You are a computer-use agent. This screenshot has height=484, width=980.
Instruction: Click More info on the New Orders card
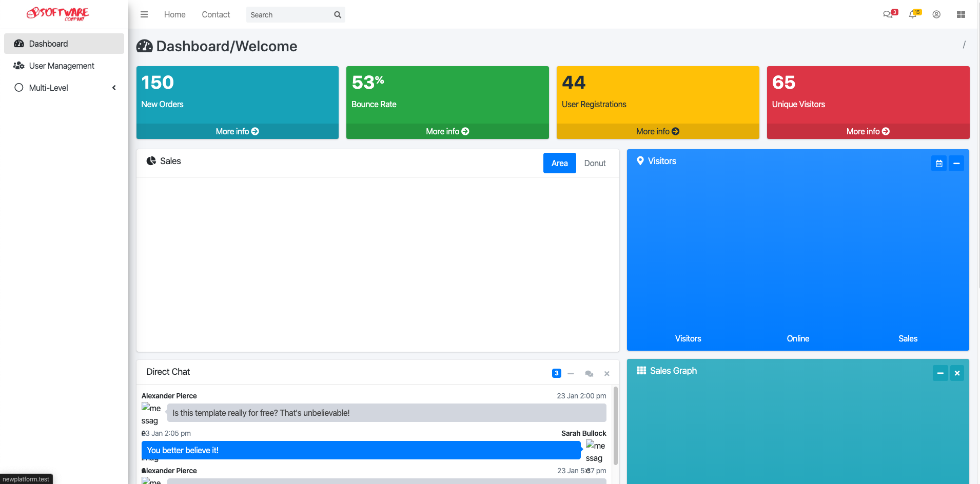[x=237, y=131]
